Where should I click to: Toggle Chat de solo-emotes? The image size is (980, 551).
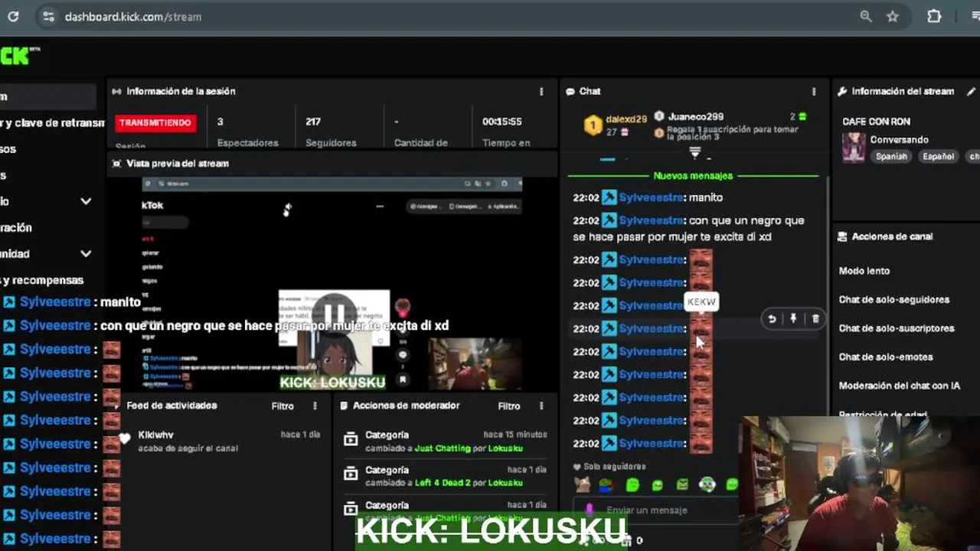(885, 357)
